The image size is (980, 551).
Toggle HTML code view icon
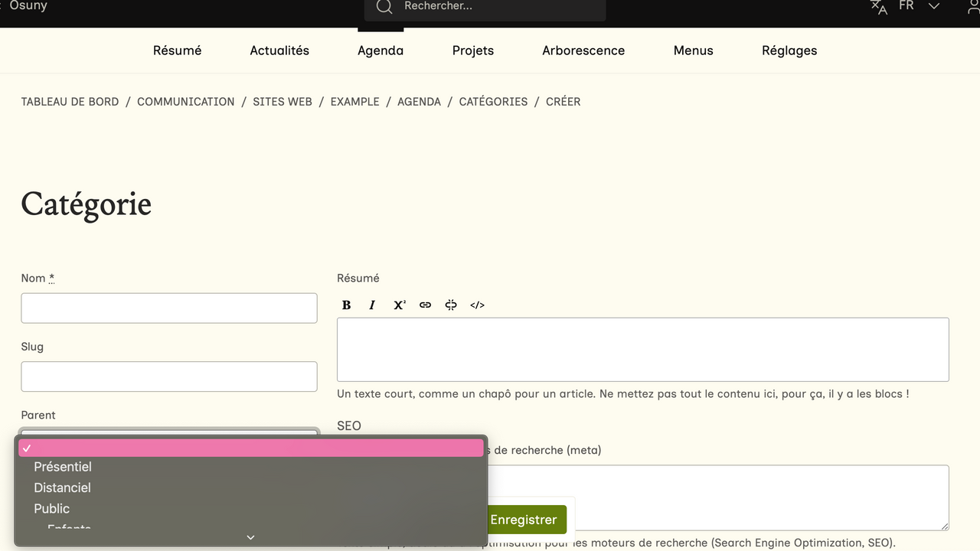pyautogui.click(x=477, y=305)
